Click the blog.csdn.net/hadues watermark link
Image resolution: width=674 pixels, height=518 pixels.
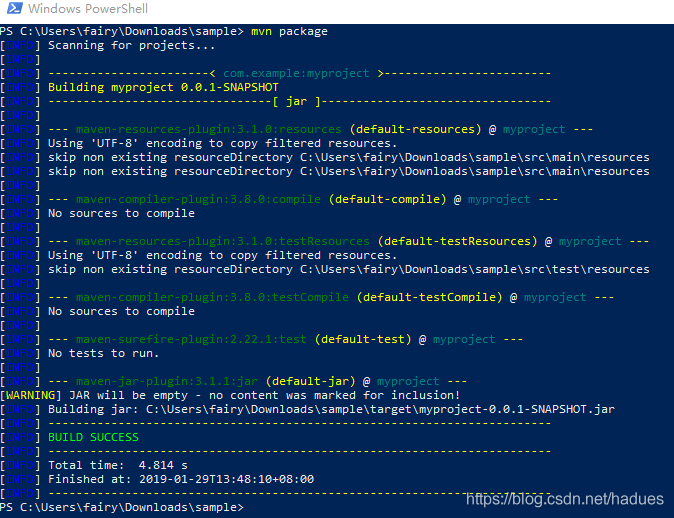[566, 499]
